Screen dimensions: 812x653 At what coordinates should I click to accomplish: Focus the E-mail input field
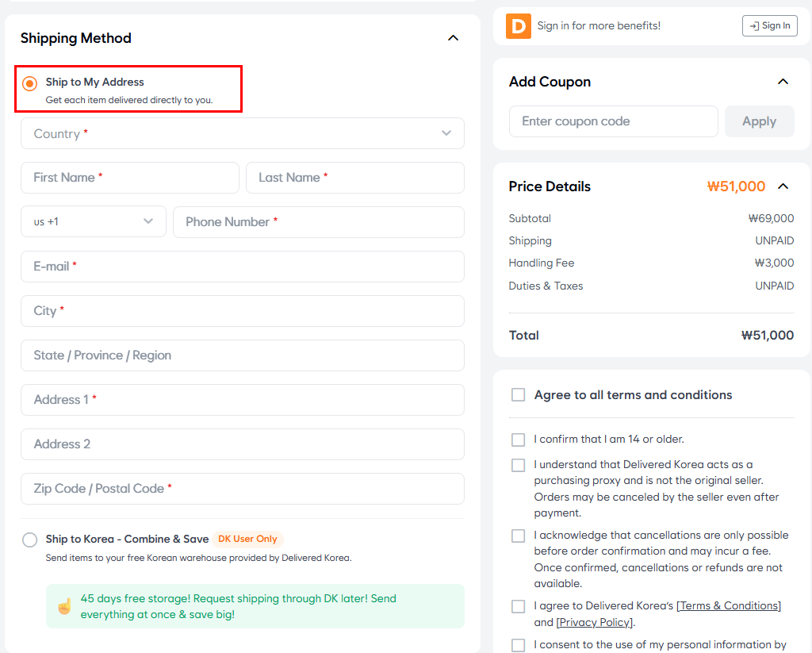pos(243,267)
